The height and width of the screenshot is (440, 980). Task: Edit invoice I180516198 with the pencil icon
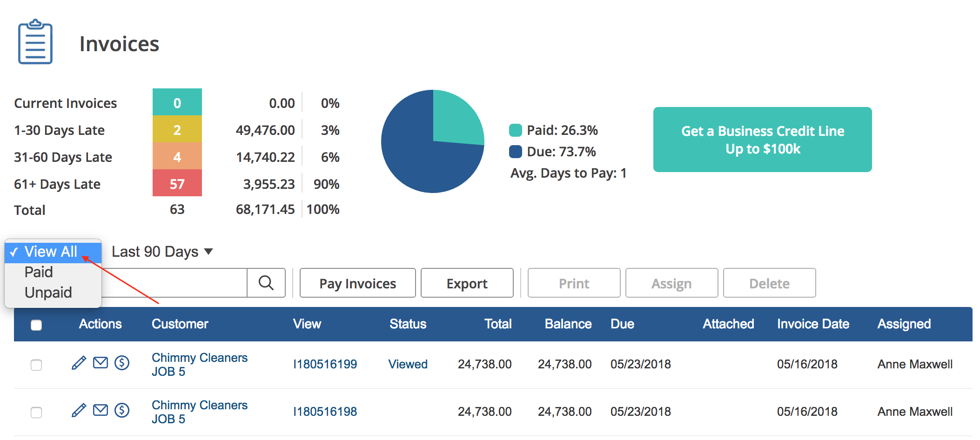point(79,410)
